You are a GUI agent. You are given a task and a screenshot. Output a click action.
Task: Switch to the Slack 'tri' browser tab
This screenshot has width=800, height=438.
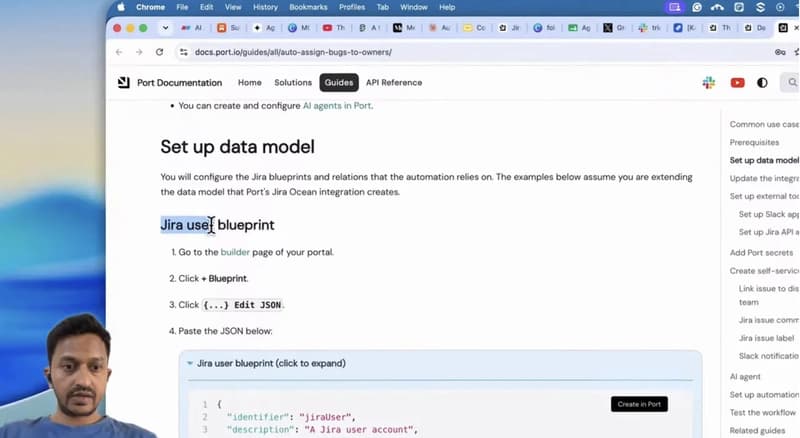click(649, 28)
